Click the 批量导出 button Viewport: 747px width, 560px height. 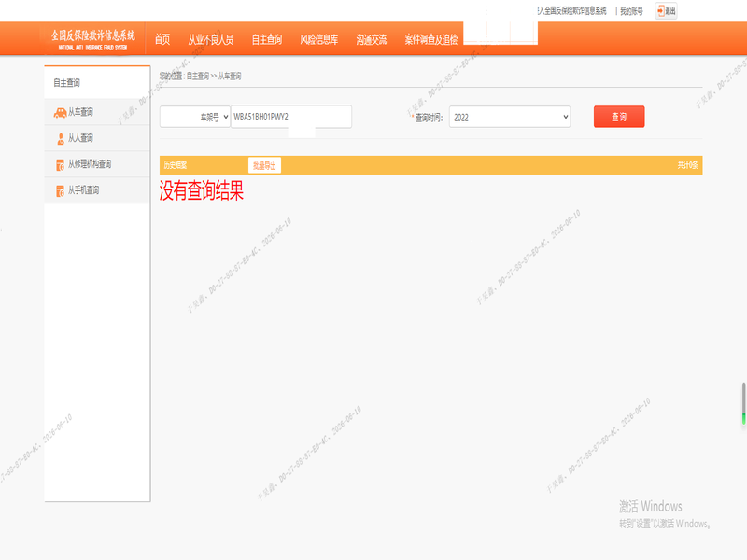pyautogui.click(x=264, y=165)
